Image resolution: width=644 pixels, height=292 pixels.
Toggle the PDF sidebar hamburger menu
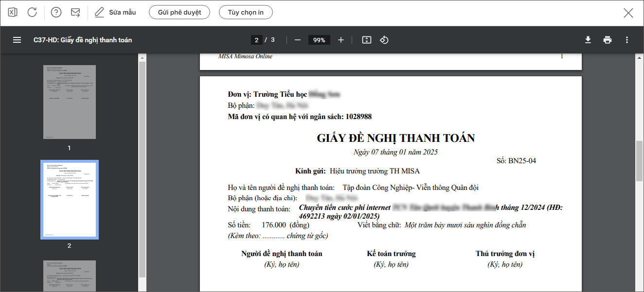[17, 40]
